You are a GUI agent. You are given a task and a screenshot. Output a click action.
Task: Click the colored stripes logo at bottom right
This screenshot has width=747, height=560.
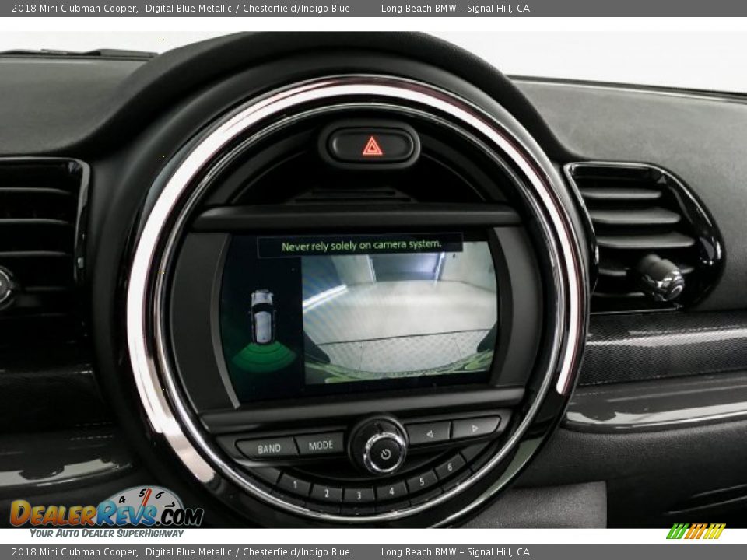pyautogui.click(x=695, y=531)
